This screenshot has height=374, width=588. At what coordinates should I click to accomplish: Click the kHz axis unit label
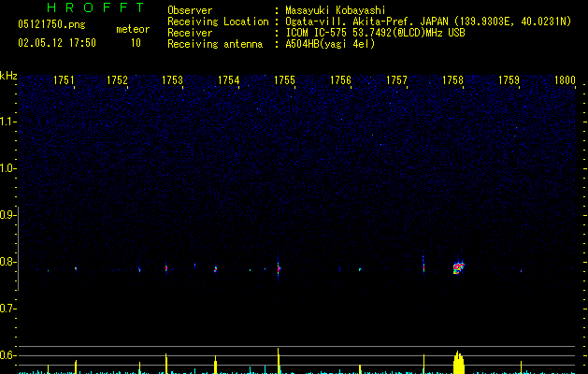(8, 76)
